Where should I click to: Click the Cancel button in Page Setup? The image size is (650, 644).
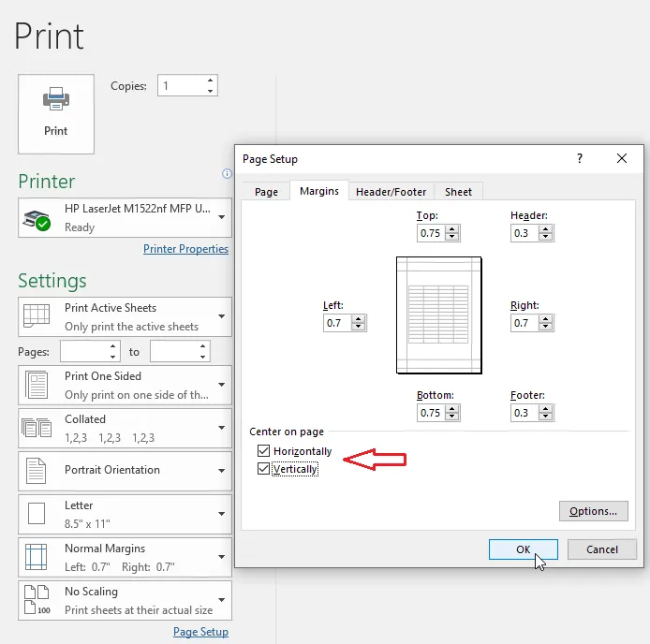602,549
